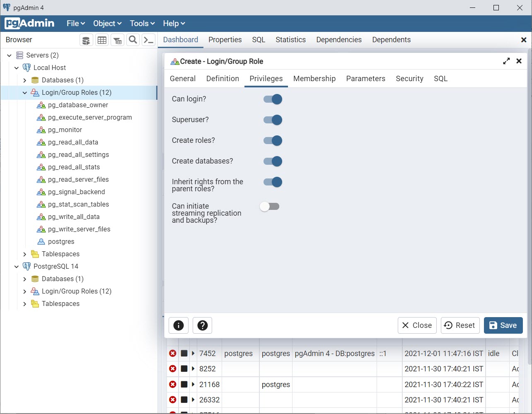Open the Tools menu
This screenshot has width=532, height=414.
pos(142,24)
